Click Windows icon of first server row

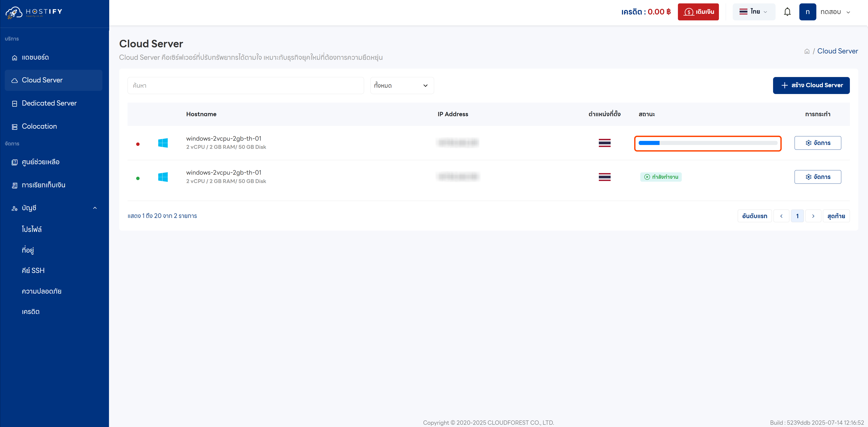(x=163, y=143)
